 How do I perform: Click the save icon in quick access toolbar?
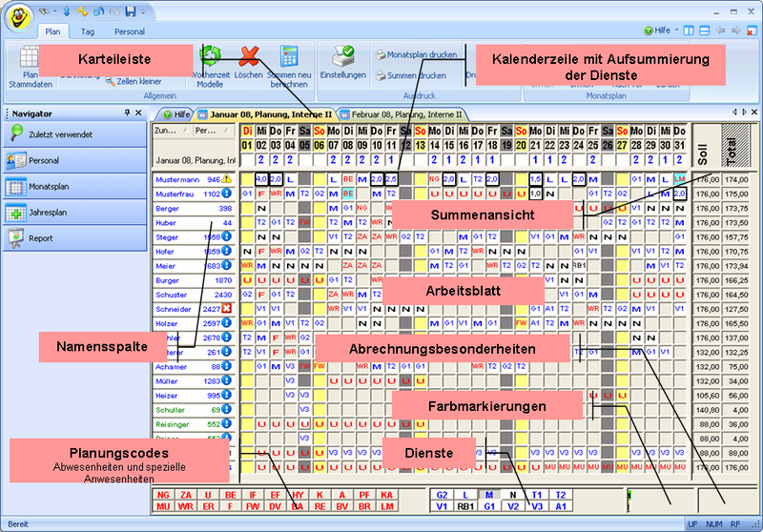pyautogui.click(x=131, y=12)
